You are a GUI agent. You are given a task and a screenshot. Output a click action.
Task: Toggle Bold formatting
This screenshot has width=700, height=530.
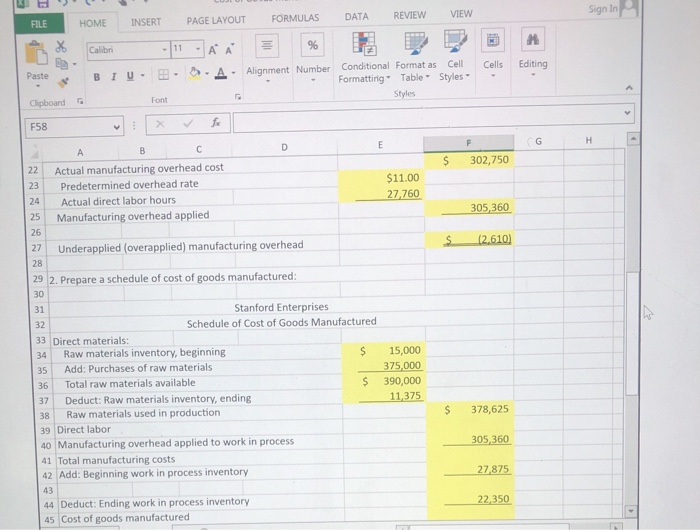pyautogui.click(x=96, y=77)
